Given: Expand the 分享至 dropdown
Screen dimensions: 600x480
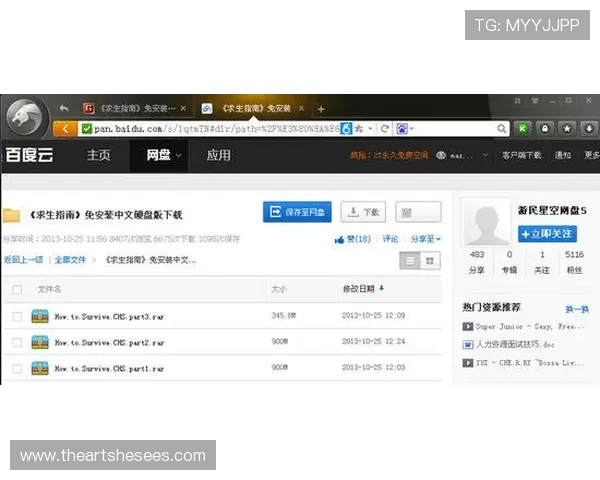Looking at the screenshot, I should click(426, 239).
